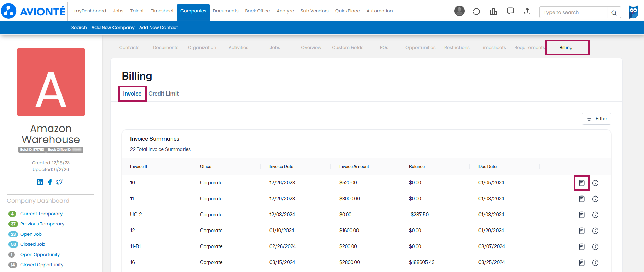Show info for invoice UC-2
Screen dimensions: 644x272
[595, 215]
